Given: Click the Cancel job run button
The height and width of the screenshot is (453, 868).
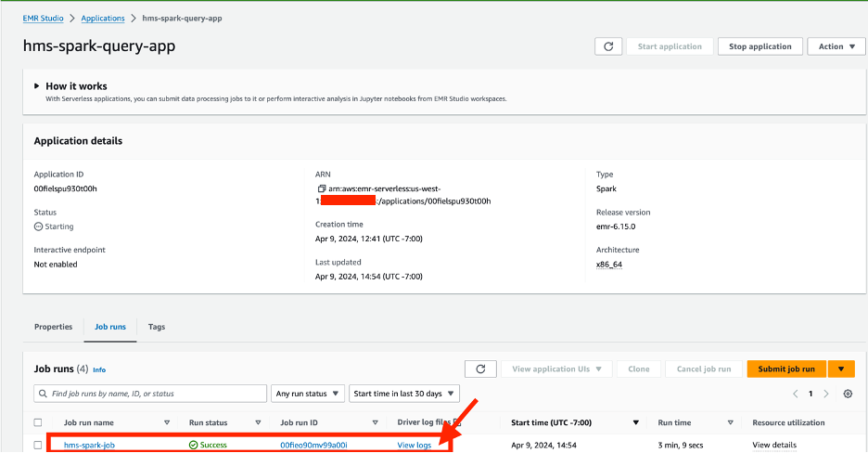Looking at the screenshot, I should pyautogui.click(x=704, y=369).
